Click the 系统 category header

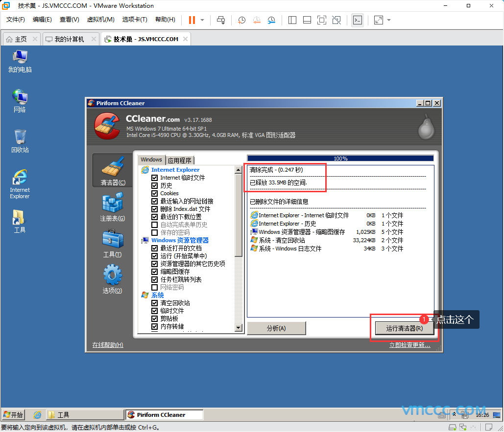tap(158, 295)
